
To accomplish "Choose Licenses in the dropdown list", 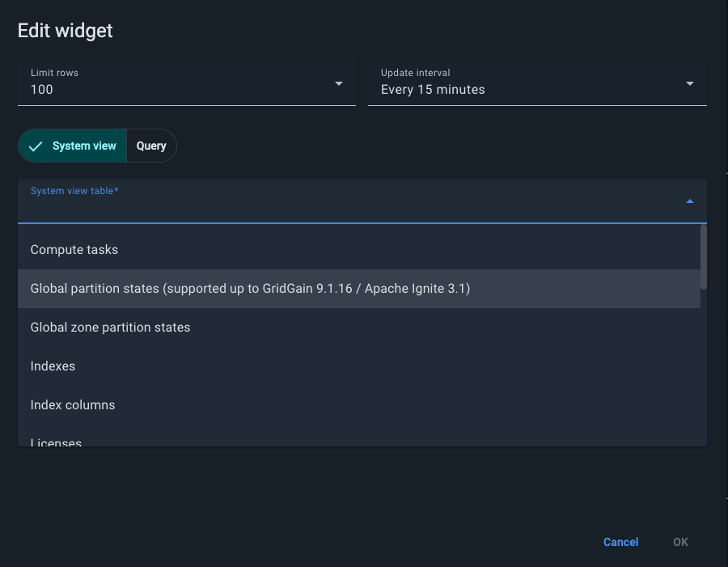I will coord(56,441).
